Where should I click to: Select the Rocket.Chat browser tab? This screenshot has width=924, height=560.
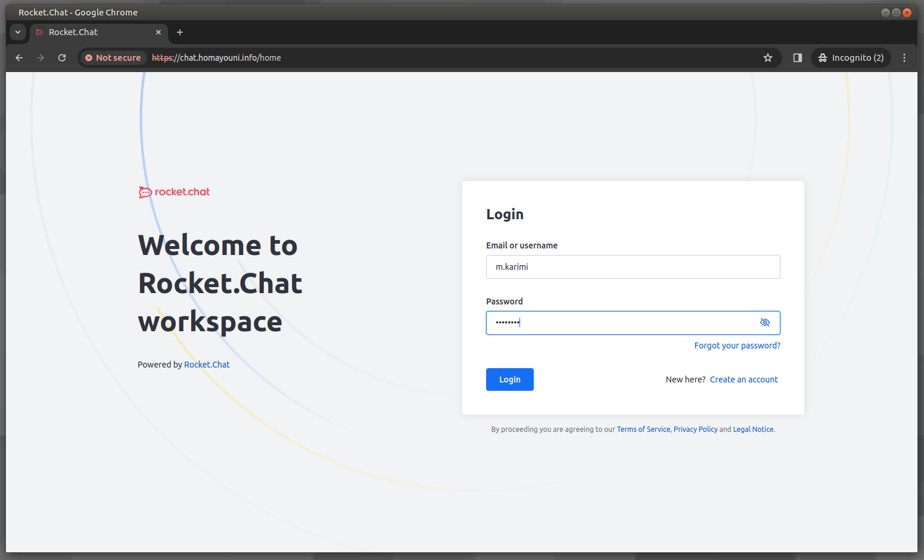click(x=98, y=32)
